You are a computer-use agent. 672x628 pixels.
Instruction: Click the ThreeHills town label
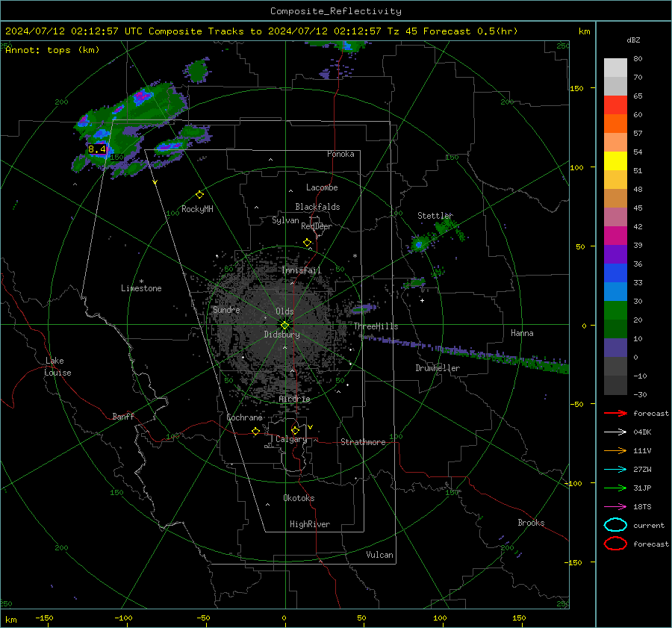pos(376,326)
